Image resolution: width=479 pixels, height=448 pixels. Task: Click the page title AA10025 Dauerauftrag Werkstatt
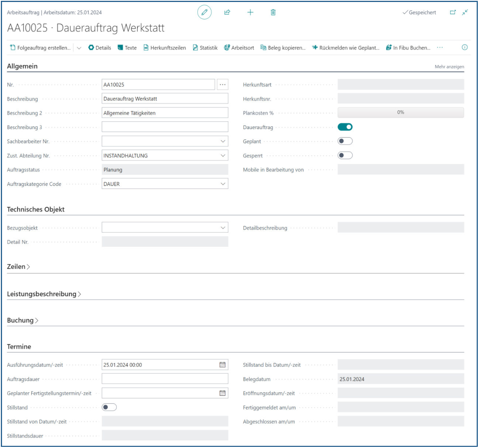tap(86, 28)
